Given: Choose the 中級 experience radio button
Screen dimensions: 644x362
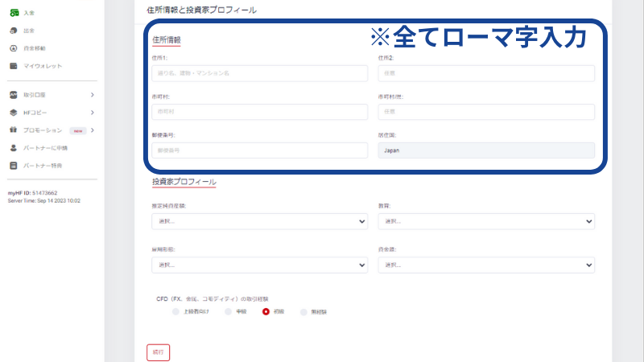Looking at the screenshot, I should [x=229, y=311].
